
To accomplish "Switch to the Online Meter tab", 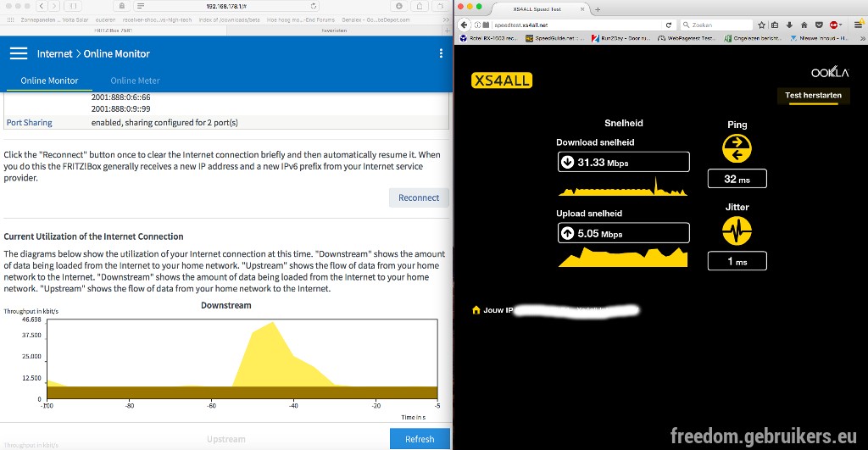I will coord(135,81).
